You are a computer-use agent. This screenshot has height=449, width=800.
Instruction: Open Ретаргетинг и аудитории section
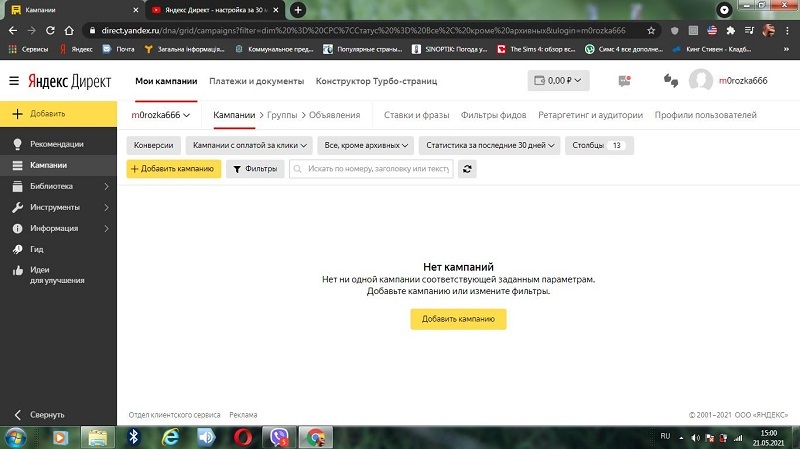pos(590,115)
